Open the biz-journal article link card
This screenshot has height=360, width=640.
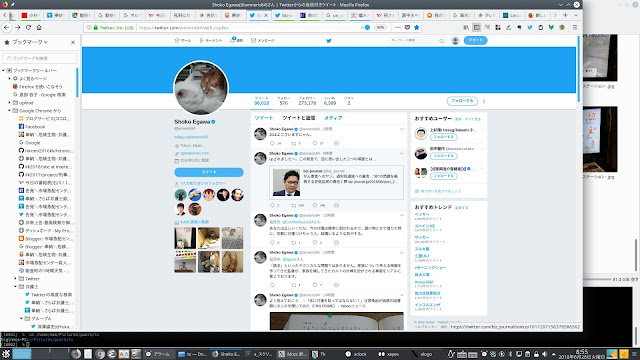(x=336, y=182)
